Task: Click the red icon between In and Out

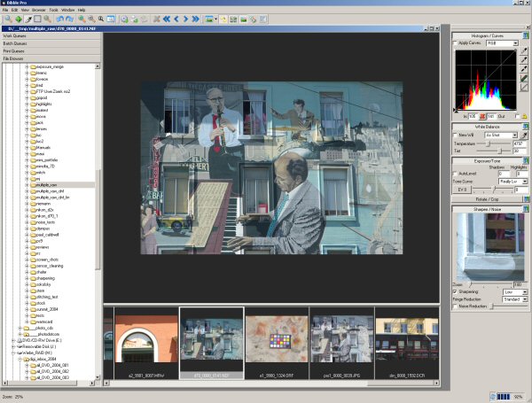Action: tap(482, 116)
